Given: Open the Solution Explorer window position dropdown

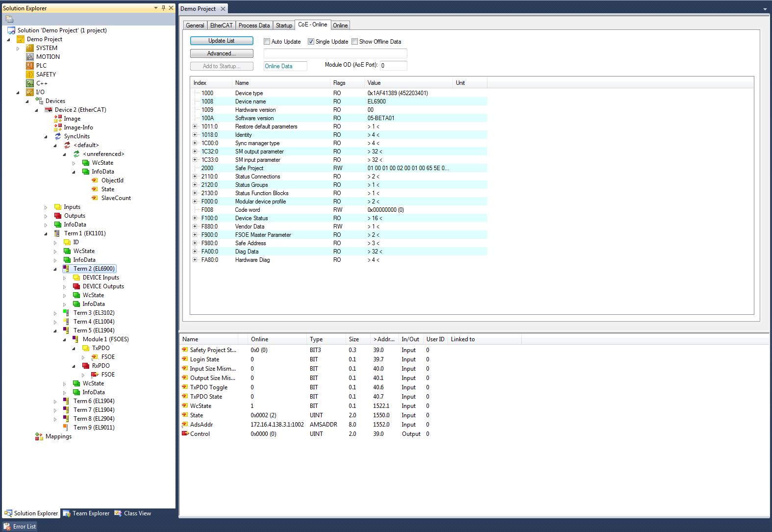Looking at the screenshot, I should [156, 8].
